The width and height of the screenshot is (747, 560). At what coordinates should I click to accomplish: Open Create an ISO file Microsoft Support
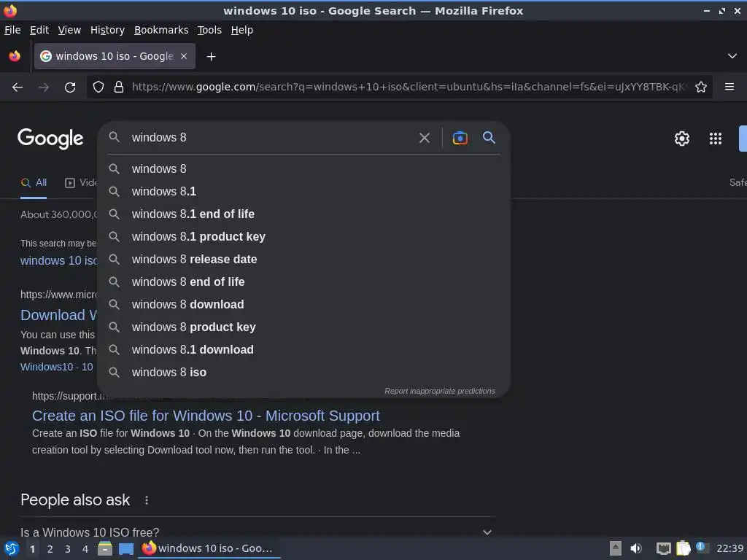point(206,416)
